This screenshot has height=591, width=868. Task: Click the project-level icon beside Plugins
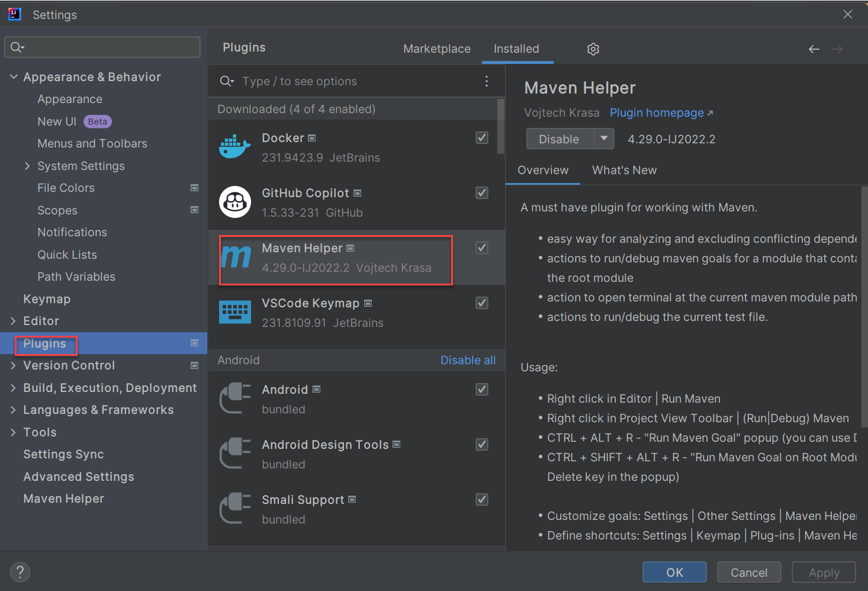pyautogui.click(x=194, y=343)
